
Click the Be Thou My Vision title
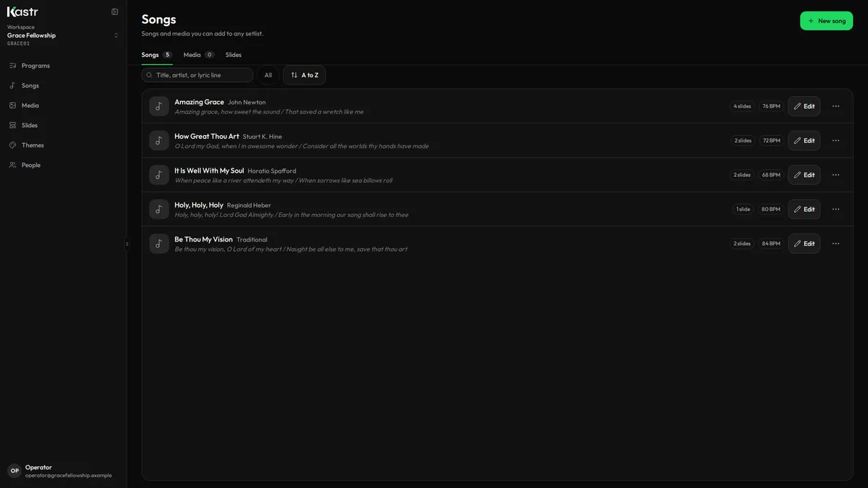[x=203, y=239]
